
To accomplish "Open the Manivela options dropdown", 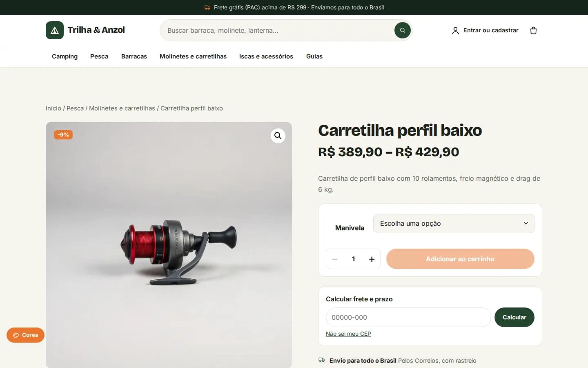I will click(454, 224).
